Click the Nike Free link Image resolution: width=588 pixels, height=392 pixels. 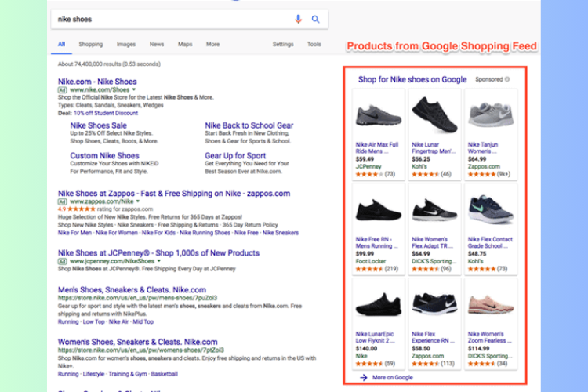click(246, 233)
